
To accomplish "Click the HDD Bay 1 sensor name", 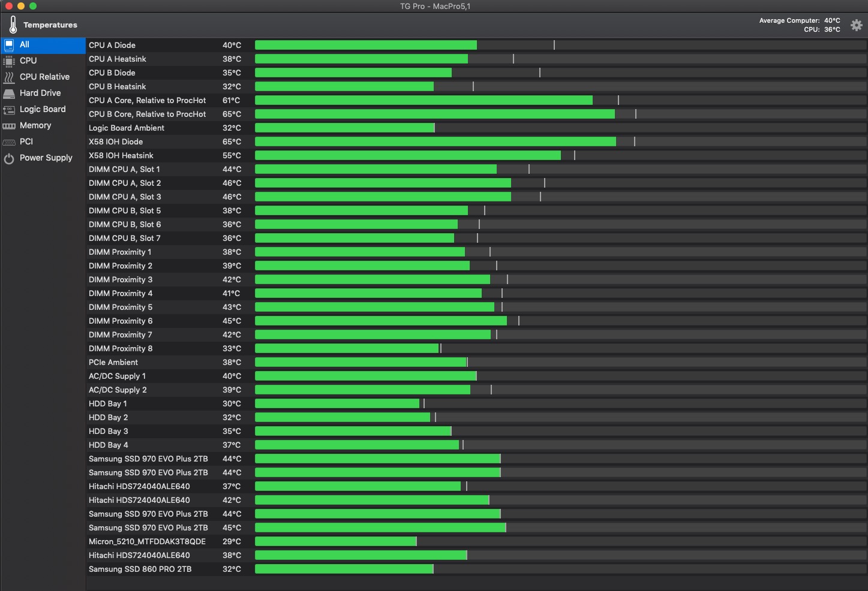I will click(108, 403).
